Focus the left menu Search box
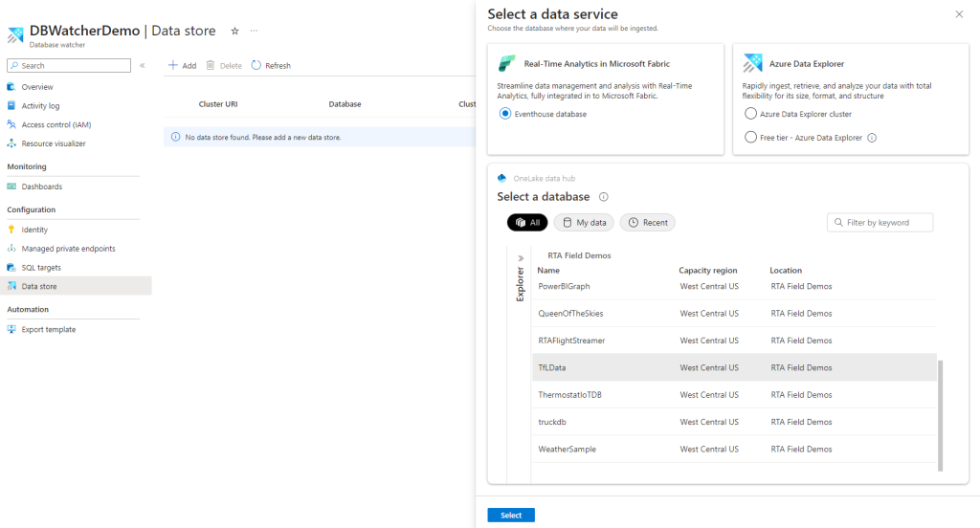 (x=69, y=65)
